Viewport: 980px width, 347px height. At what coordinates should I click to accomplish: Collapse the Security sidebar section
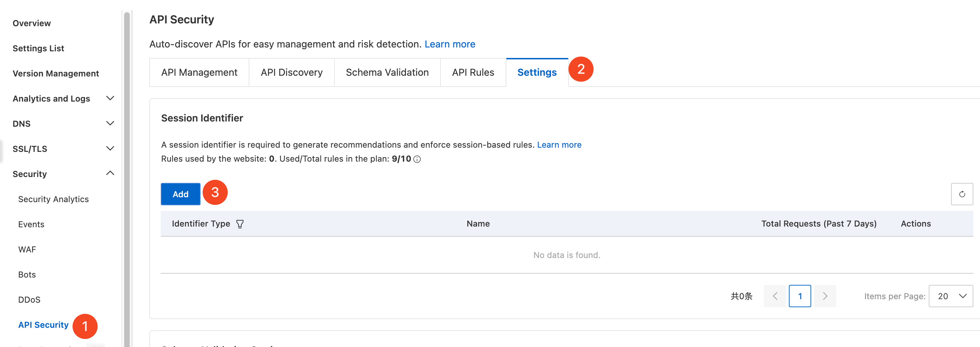coord(110,174)
